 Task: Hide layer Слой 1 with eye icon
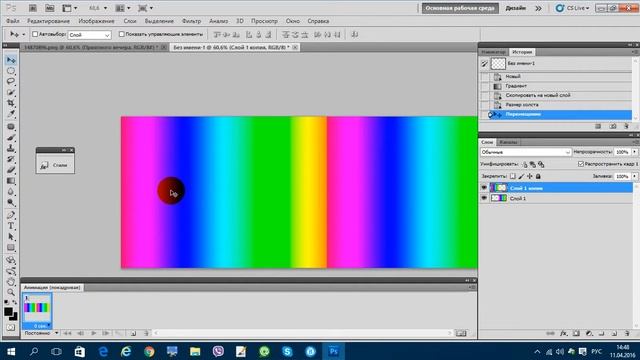(x=484, y=198)
